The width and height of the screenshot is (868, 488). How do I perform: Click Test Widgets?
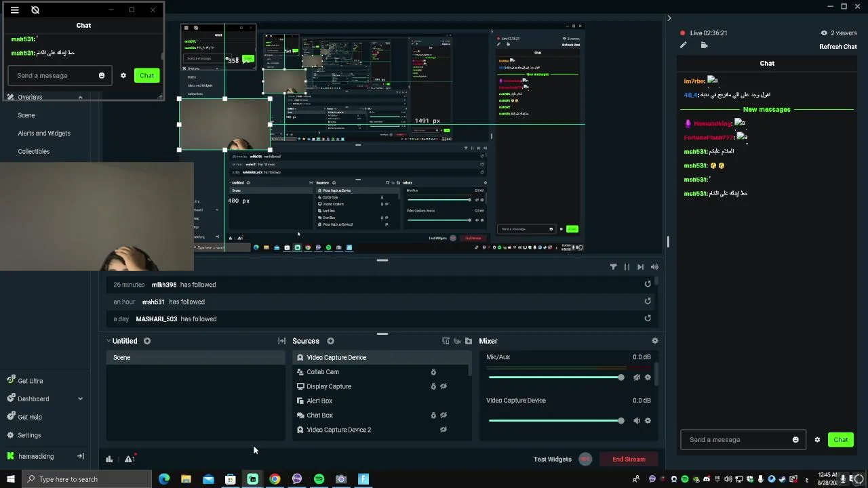coord(552,459)
